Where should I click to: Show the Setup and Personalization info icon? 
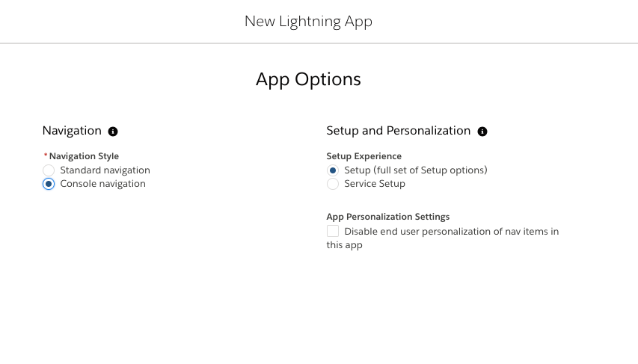point(482,132)
